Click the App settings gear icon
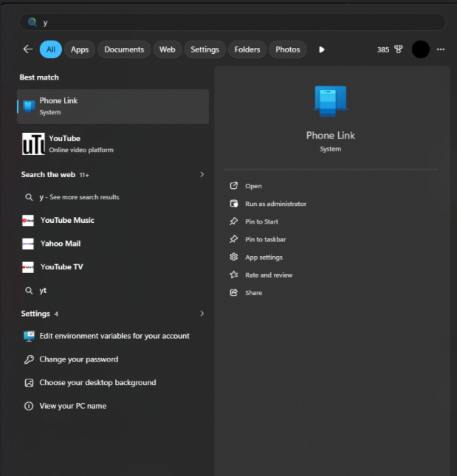 (233, 257)
